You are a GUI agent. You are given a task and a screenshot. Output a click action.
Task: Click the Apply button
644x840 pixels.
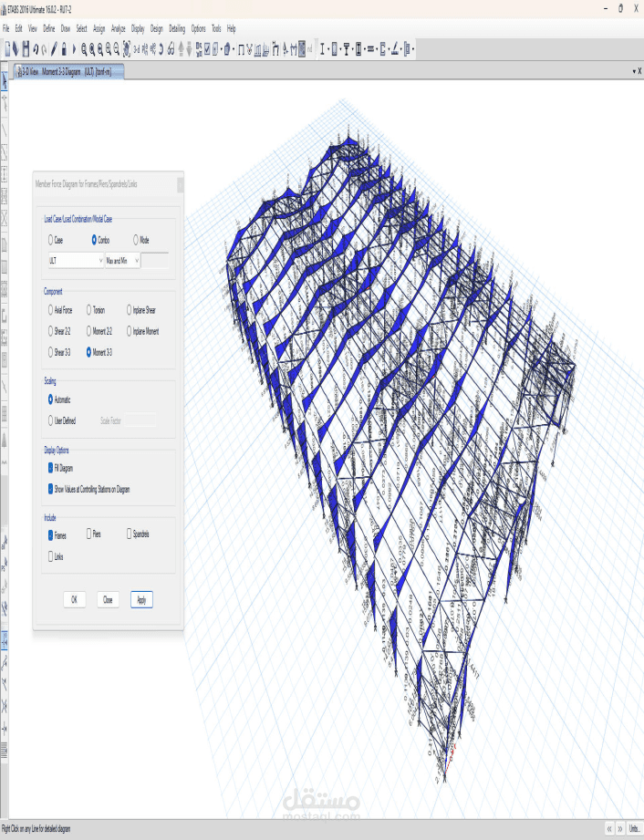pos(141,600)
